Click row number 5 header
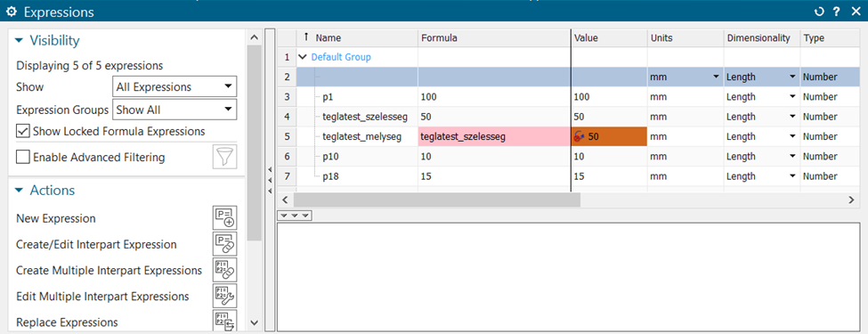The image size is (868, 334). coord(287,137)
